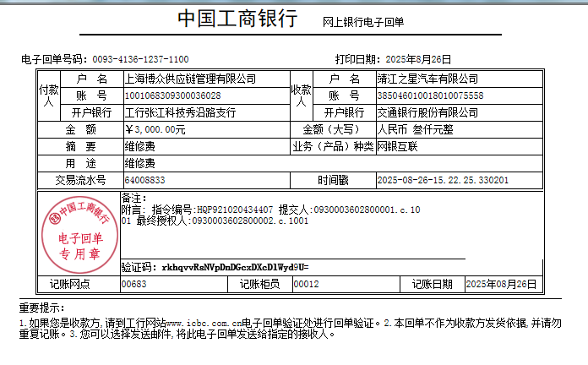Click the 记账日期 value 2025年08月26日
This screenshot has height=365, width=588.
point(501,284)
